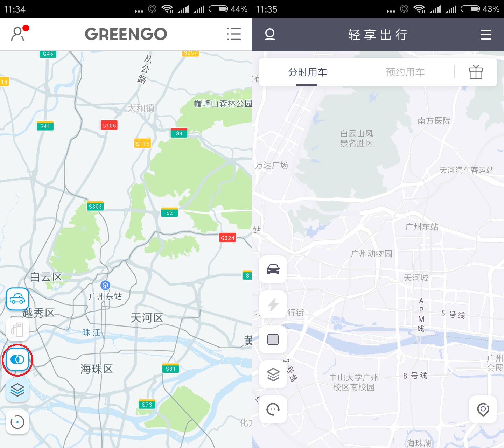Tap the G105 road sign

[109, 125]
